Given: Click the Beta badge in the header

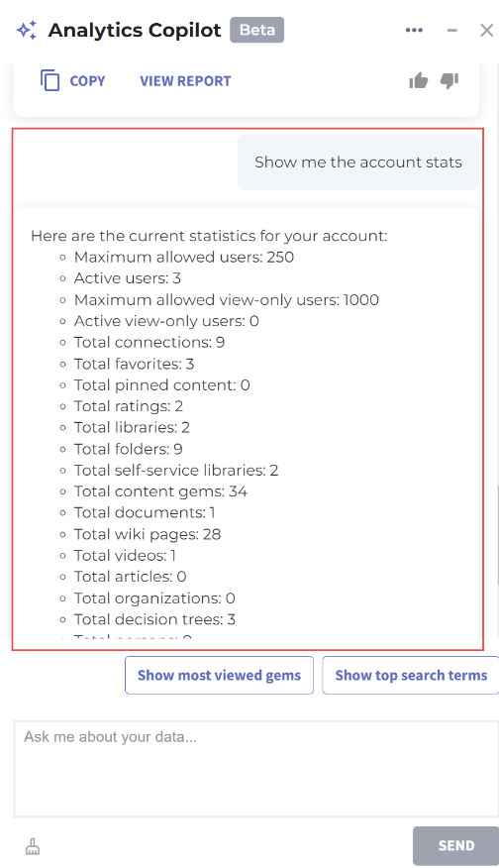Looking at the screenshot, I should click(x=257, y=30).
